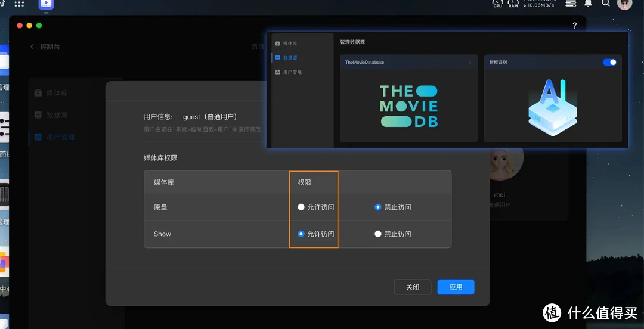Click the question mark help icon

coord(575,26)
